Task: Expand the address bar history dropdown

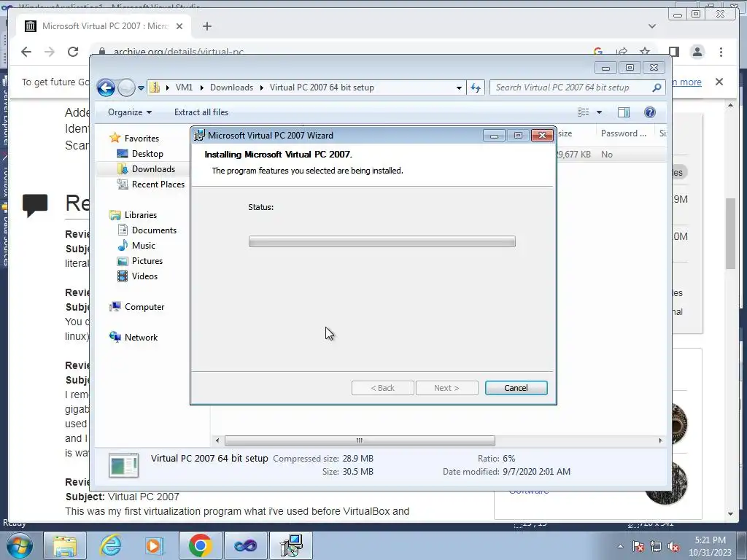Action: tap(459, 87)
